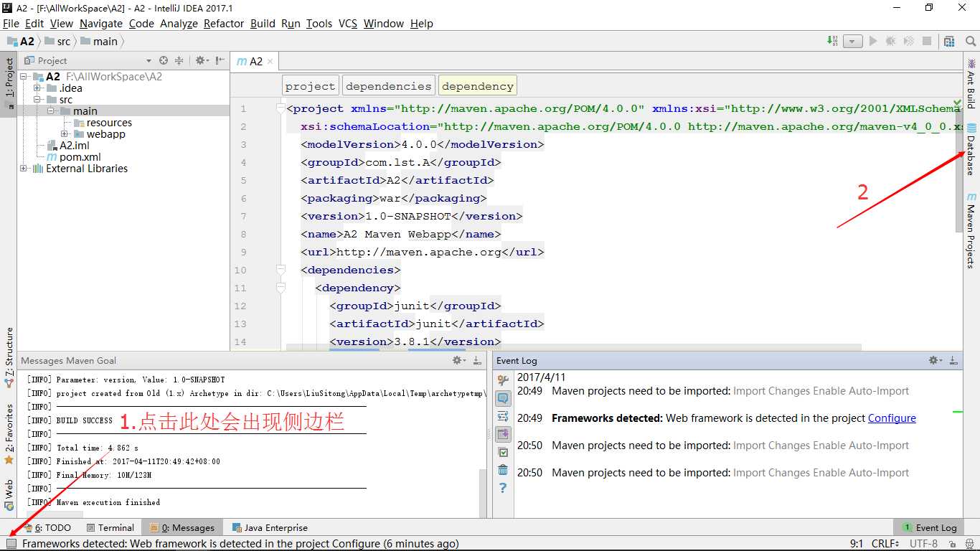Open the Project Structure icon
Image resolution: width=980 pixels, height=551 pixels.
(949, 41)
